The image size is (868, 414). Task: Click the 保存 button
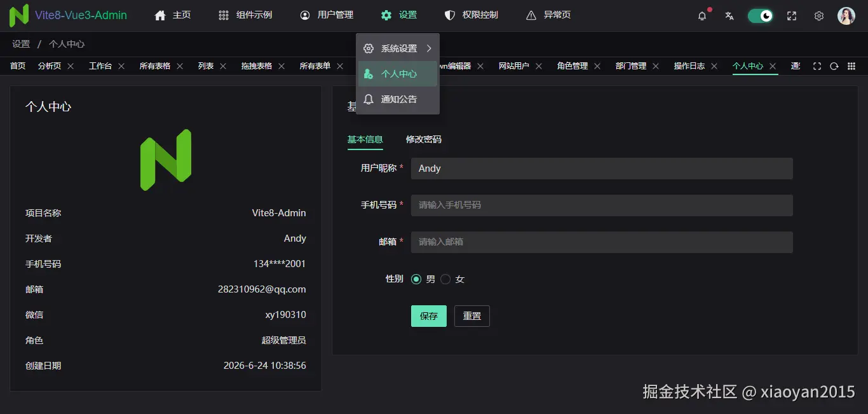coord(429,316)
